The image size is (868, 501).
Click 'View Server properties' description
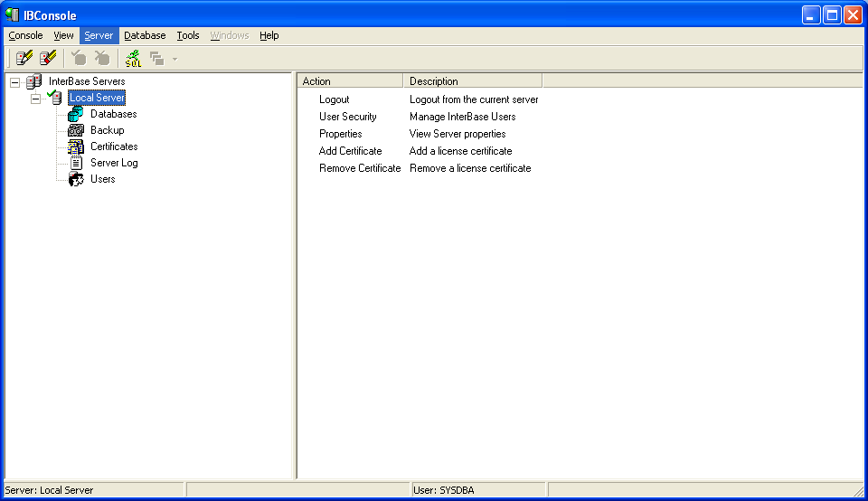(x=458, y=134)
